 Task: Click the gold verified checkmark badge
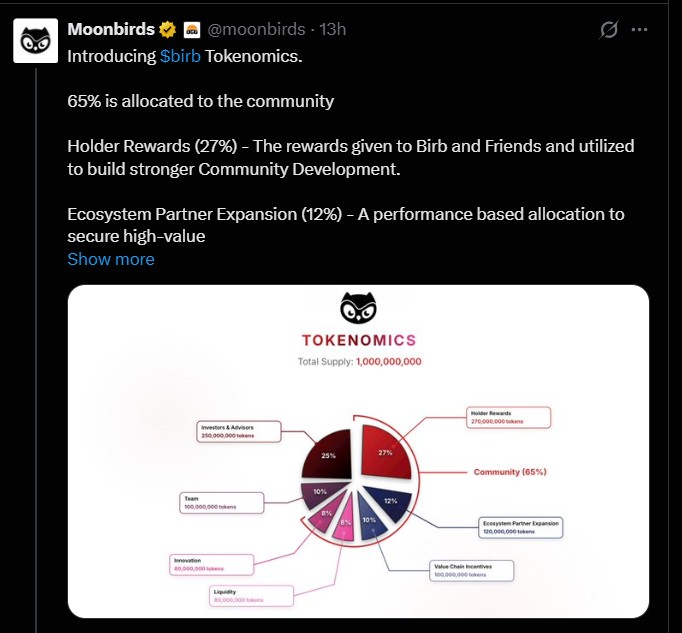167,30
